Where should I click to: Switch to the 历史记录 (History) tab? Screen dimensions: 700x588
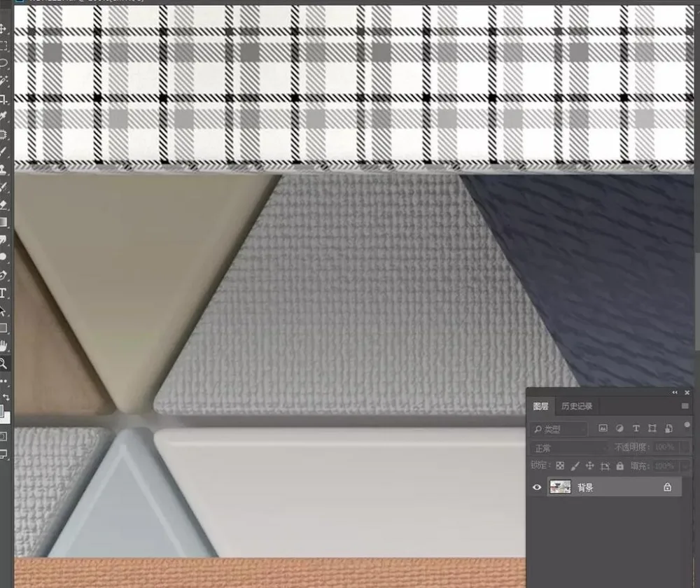(577, 406)
